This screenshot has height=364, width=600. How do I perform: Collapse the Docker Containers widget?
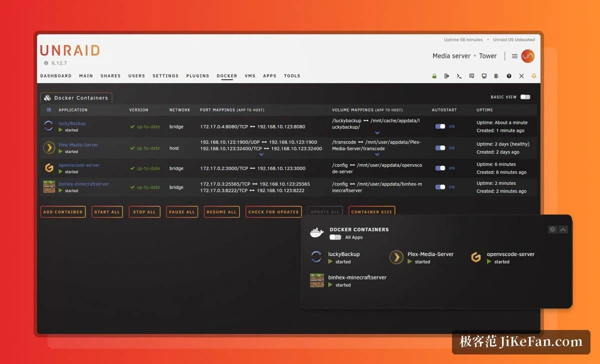pos(563,229)
